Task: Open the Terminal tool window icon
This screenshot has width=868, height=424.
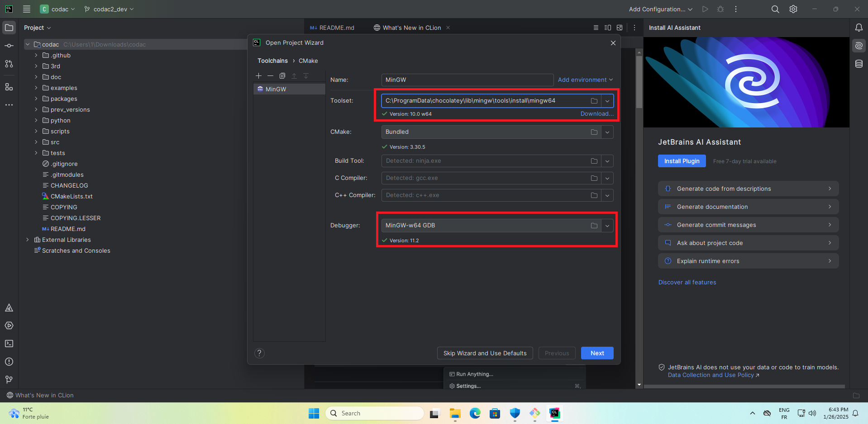Action: click(9, 344)
